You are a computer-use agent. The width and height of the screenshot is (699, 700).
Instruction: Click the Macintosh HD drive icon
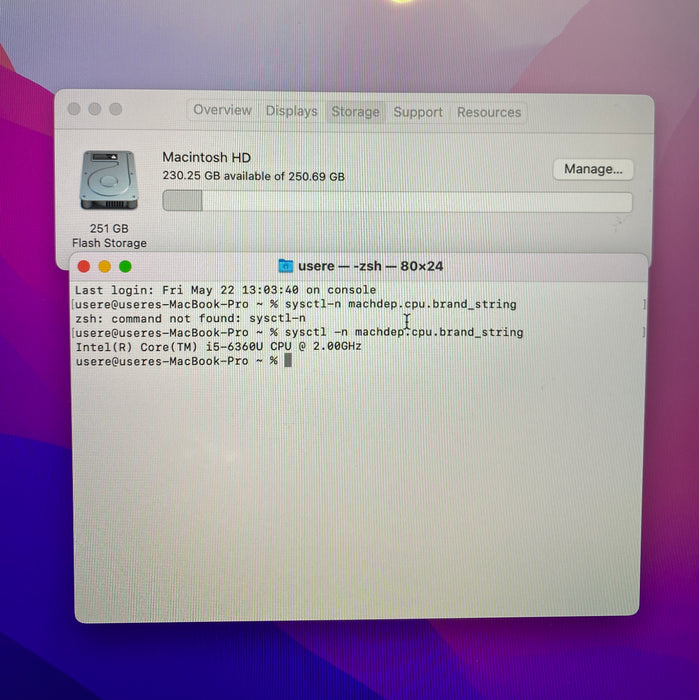[x=108, y=180]
